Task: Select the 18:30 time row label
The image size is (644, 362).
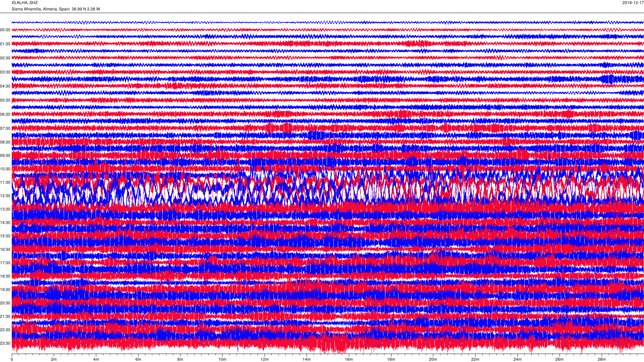Action: [x=5, y=276]
